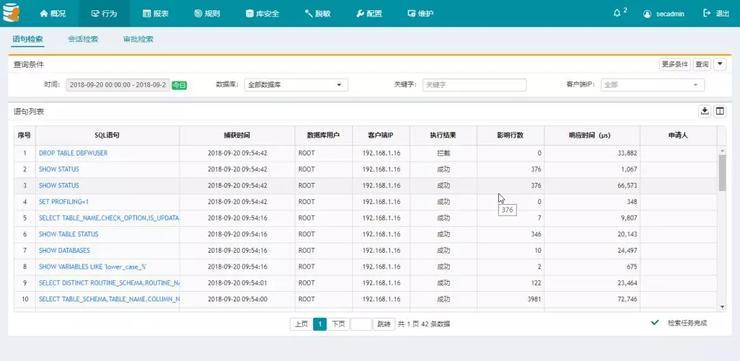The width and height of the screenshot is (740, 361).
Task: Go to the 报表 reports nav item
Action: pyautogui.click(x=155, y=14)
